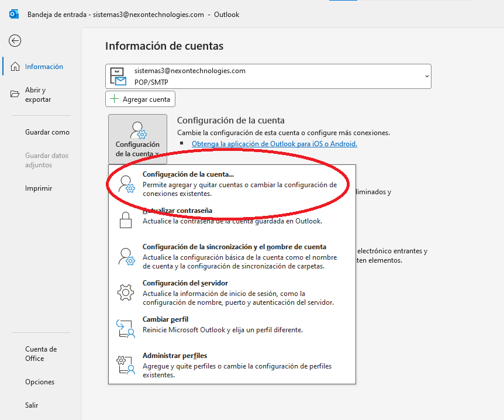Viewport: 504px width, 420px height.
Task: Open Configuración del servidor menu entry
Action: pos(232,292)
